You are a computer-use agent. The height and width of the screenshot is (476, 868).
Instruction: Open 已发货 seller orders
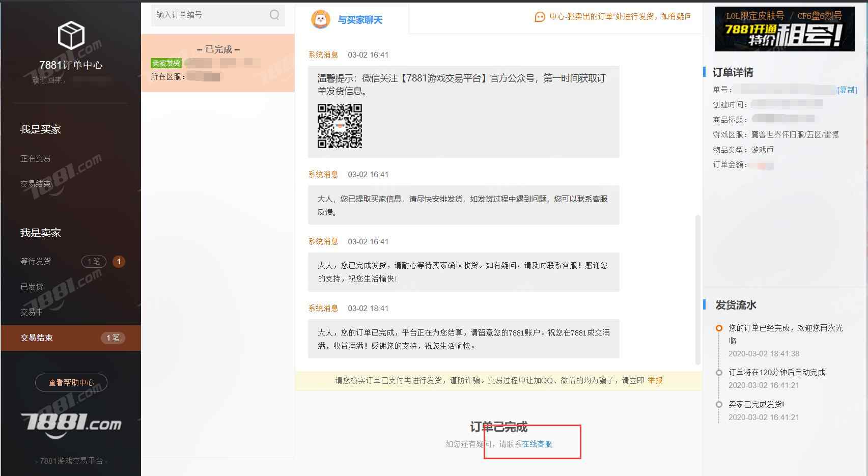[32, 287]
